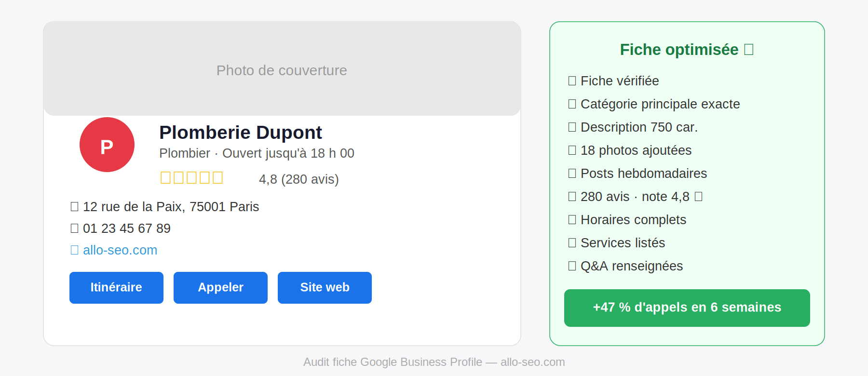Click the 4,8 (280 avis) rating text

tap(299, 179)
